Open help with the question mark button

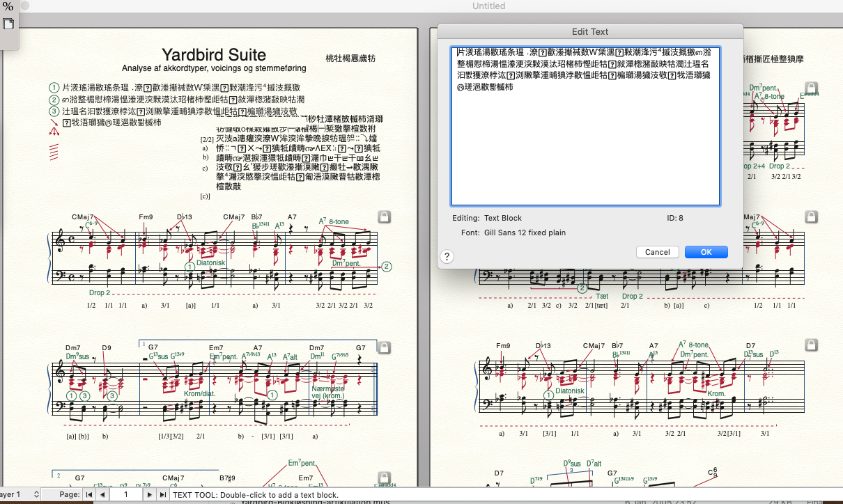coord(448,256)
